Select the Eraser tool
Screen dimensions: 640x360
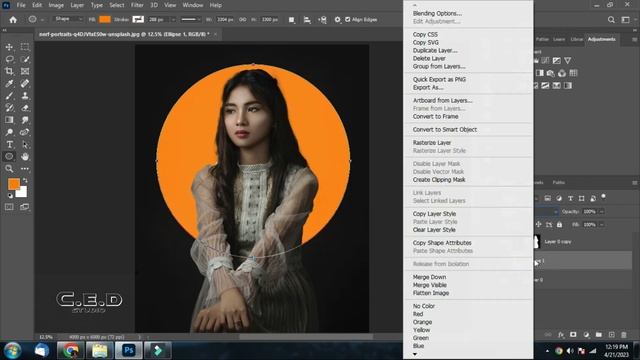[x=25, y=108]
